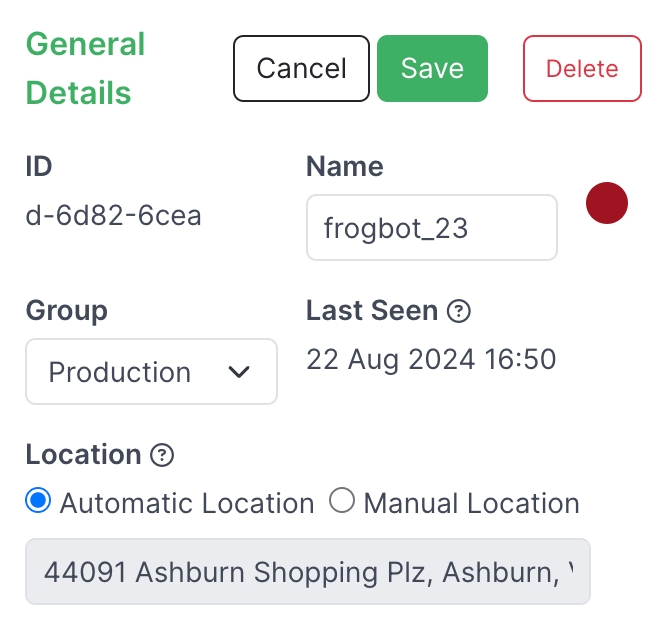Click the chevron arrow in Group selector
The height and width of the screenshot is (634, 664).
click(x=238, y=372)
